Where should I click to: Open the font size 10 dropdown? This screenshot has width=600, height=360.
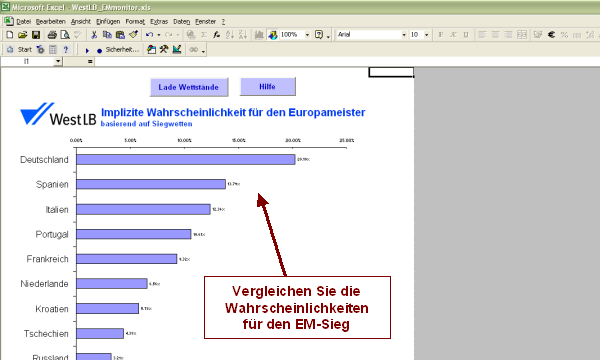[x=426, y=35]
